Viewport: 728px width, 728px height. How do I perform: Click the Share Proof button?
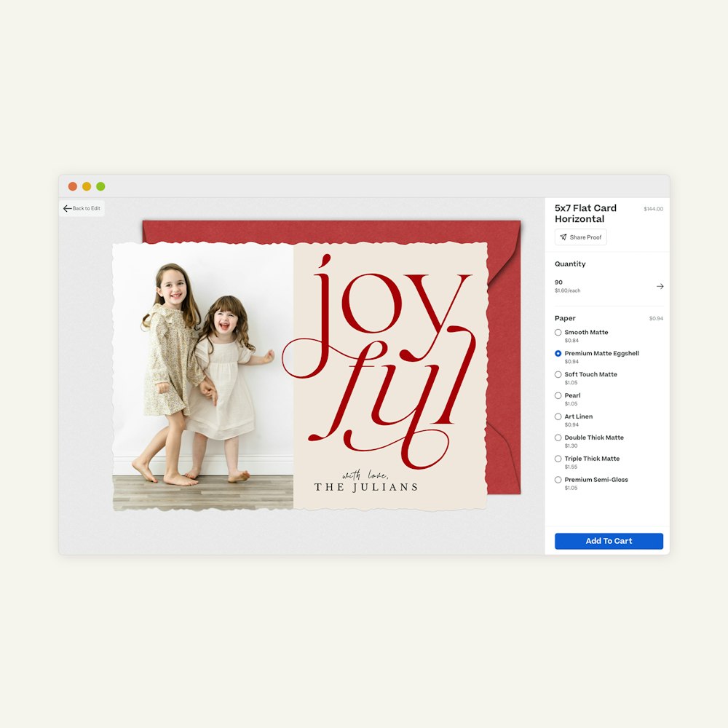[581, 237]
